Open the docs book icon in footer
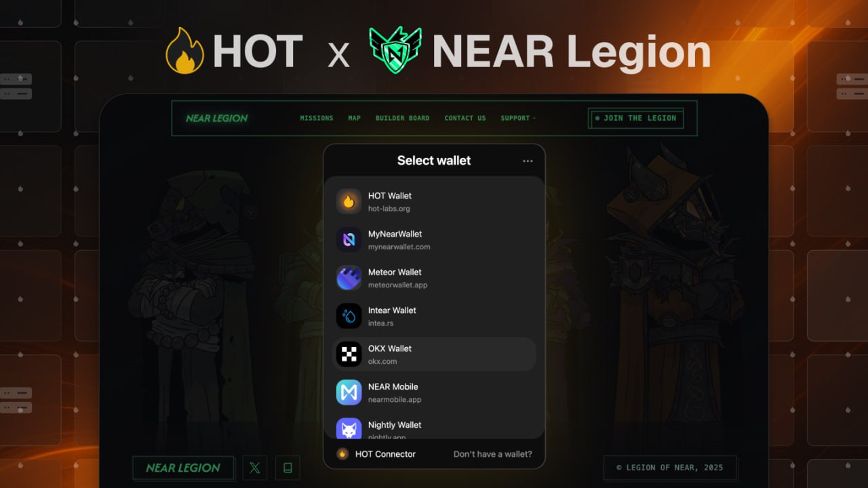The image size is (868, 488). point(288,468)
